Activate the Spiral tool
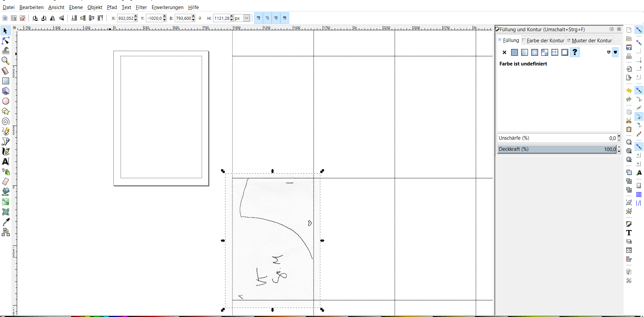Screen dimensions: 644x317 (6, 121)
